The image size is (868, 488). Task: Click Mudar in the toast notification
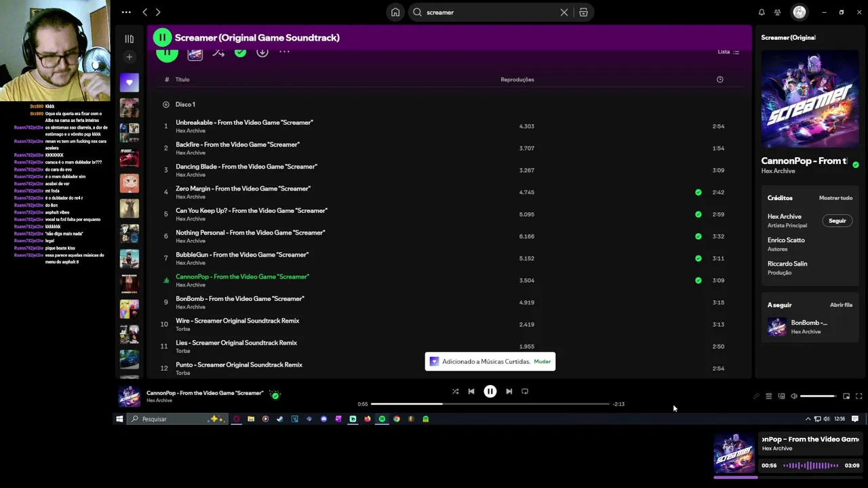[x=542, y=361]
